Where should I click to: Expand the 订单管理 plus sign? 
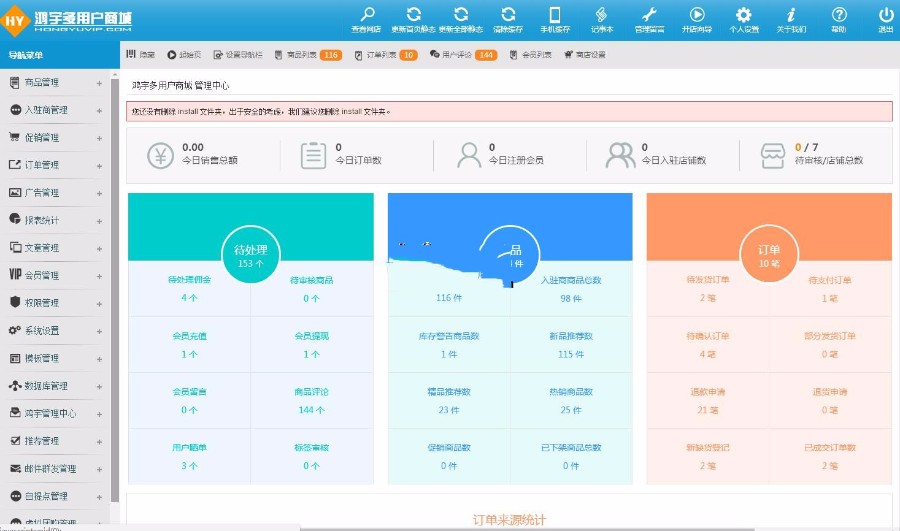[99, 166]
